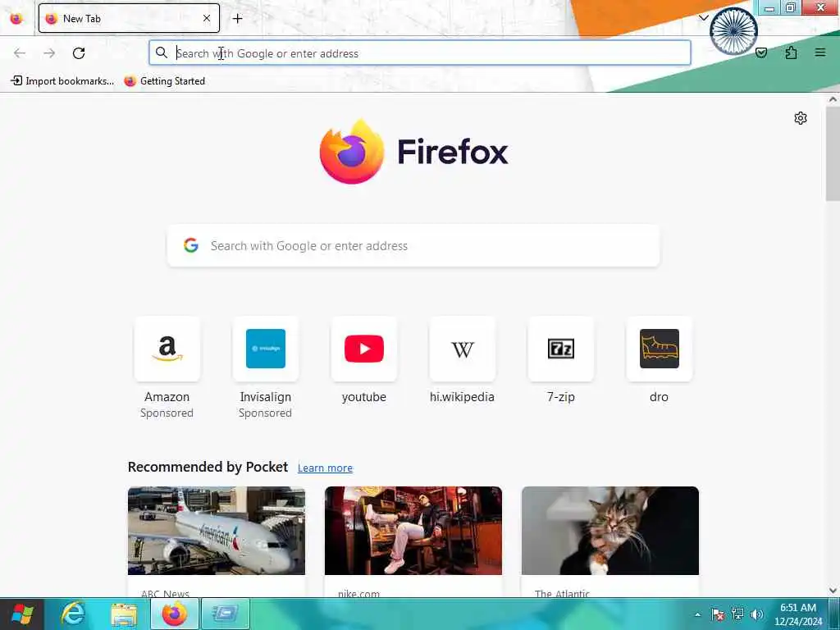
Task: Open the Extensions puzzle icon
Action: (x=791, y=52)
